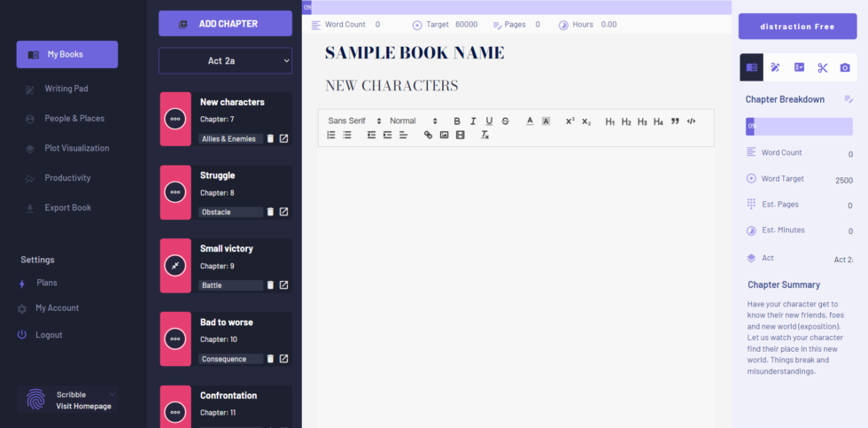Open My Account settings
Screen dimensions: 868x428
point(57,308)
